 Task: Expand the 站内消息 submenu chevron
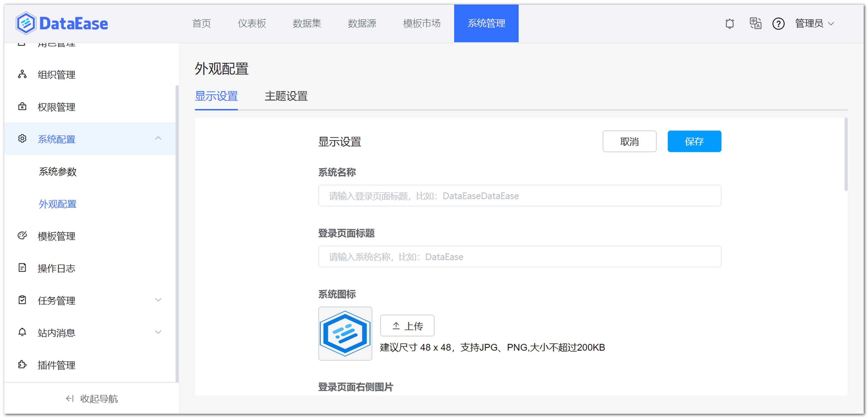158,332
